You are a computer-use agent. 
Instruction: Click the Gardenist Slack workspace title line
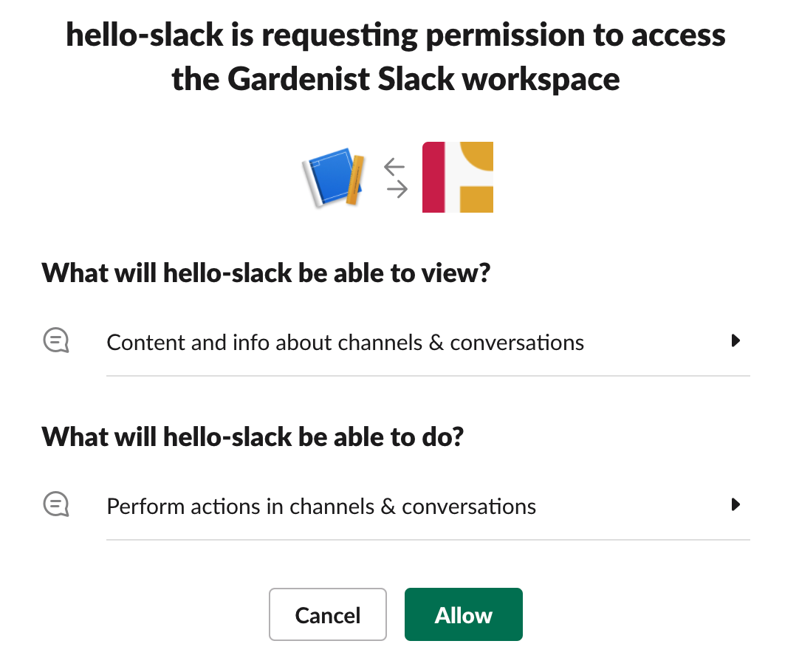point(396,80)
